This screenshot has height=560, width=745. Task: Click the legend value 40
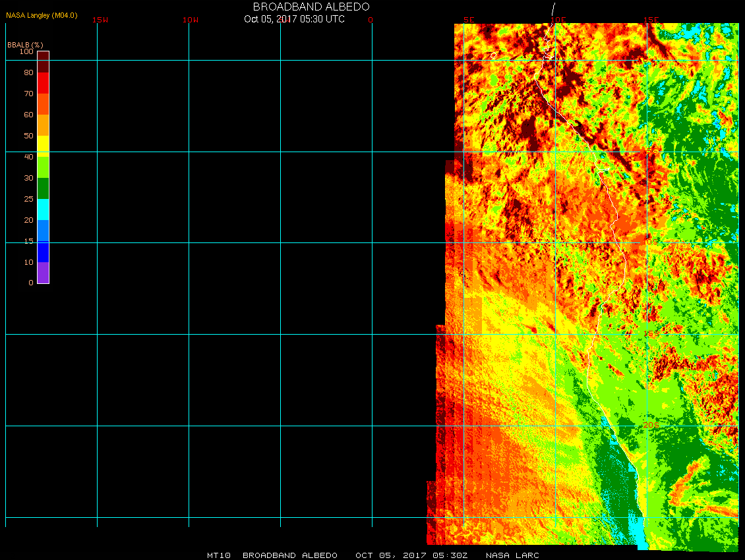(29, 157)
